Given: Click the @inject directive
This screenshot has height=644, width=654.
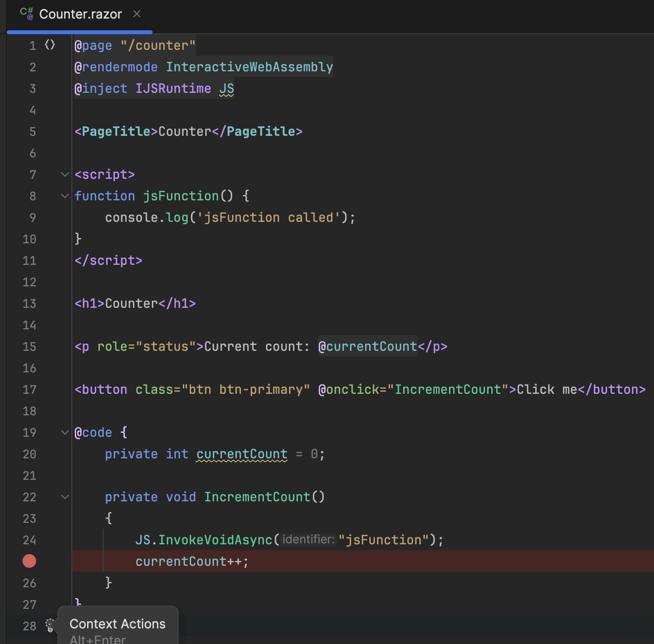Looking at the screenshot, I should [x=101, y=88].
